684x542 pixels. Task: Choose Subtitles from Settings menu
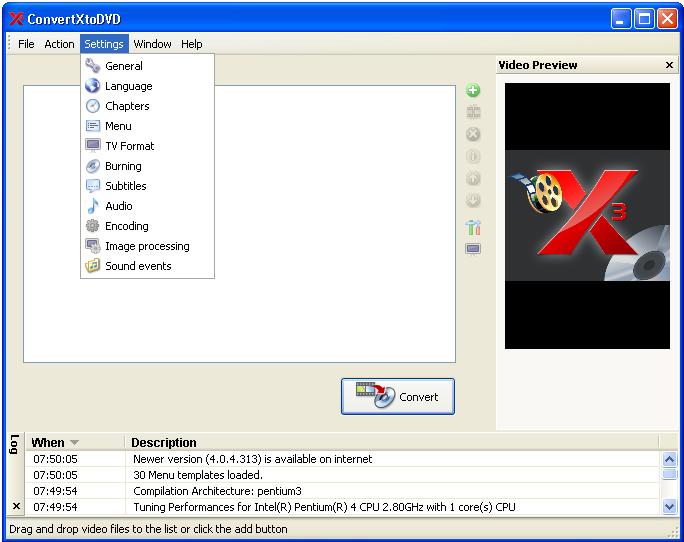147,186
